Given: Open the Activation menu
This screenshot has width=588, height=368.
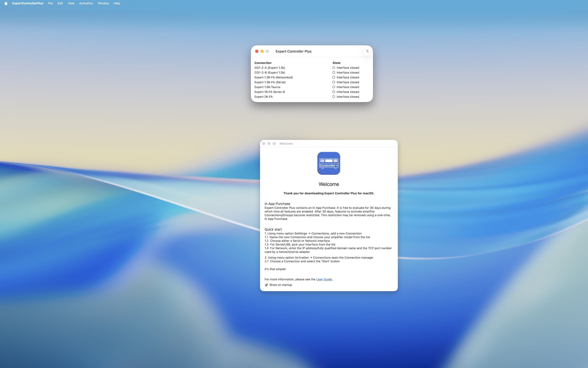Looking at the screenshot, I should point(86,3).
